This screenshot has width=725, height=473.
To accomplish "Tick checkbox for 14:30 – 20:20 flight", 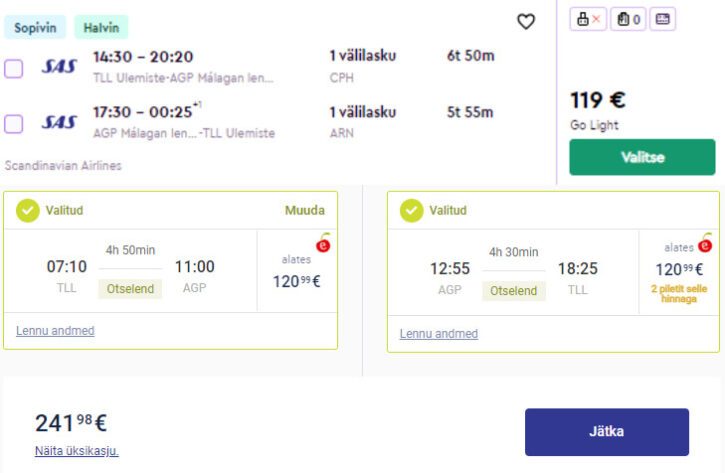I will [14, 69].
